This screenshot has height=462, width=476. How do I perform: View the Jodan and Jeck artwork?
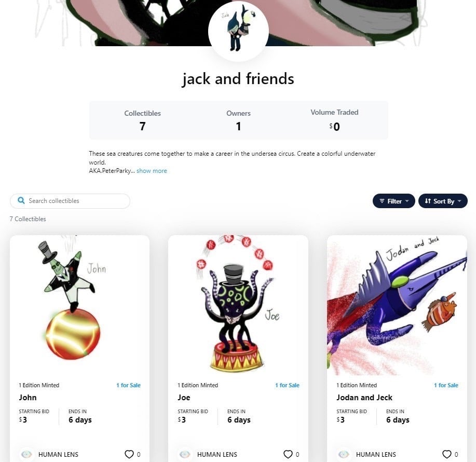pyautogui.click(x=397, y=305)
